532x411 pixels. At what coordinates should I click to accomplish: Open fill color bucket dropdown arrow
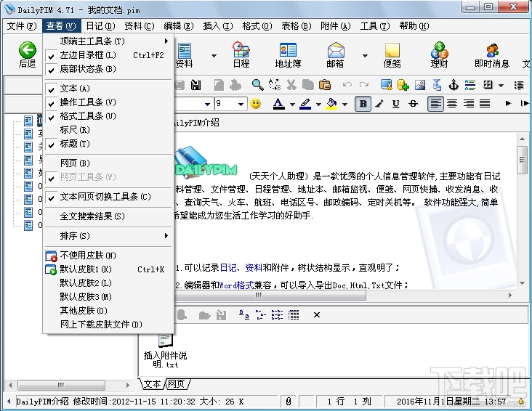coord(344,104)
